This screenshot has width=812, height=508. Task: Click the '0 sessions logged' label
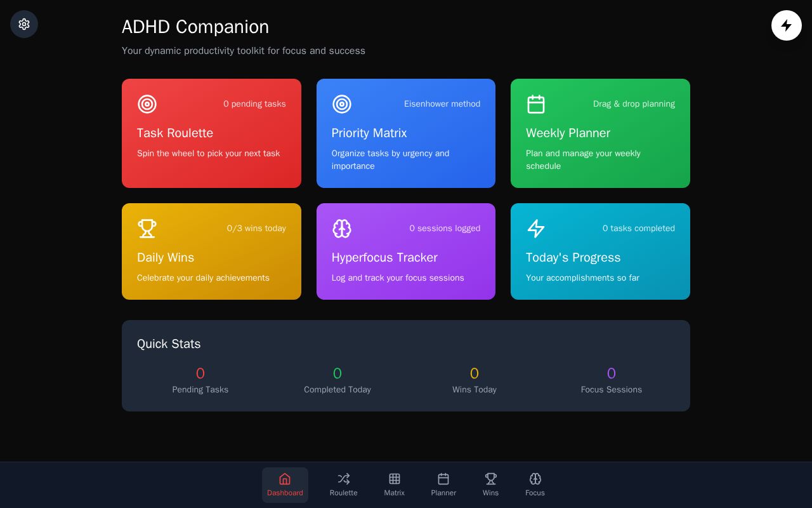445,229
